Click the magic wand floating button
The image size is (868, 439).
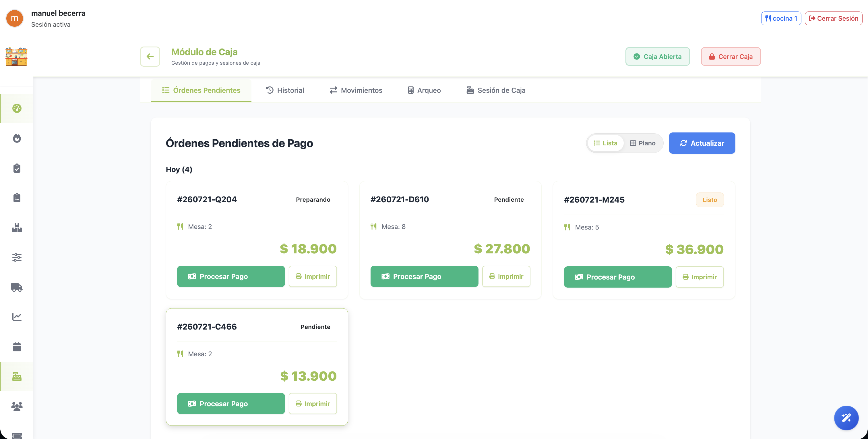pyautogui.click(x=846, y=418)
